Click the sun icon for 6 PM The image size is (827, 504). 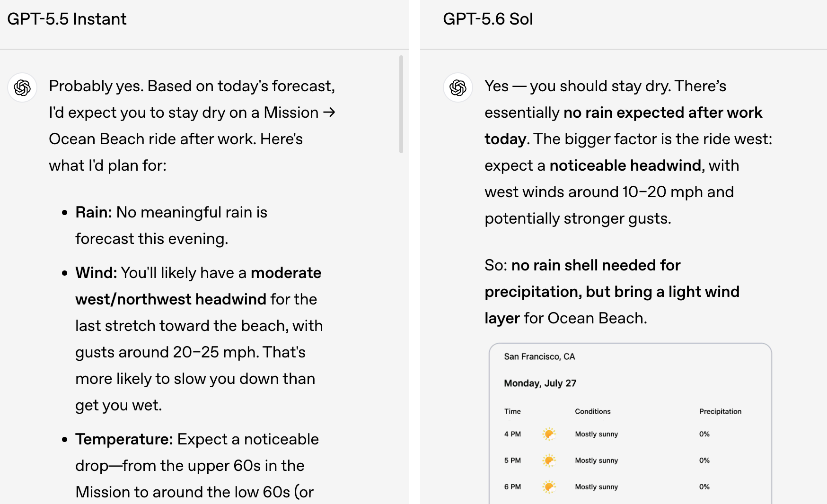549,487
